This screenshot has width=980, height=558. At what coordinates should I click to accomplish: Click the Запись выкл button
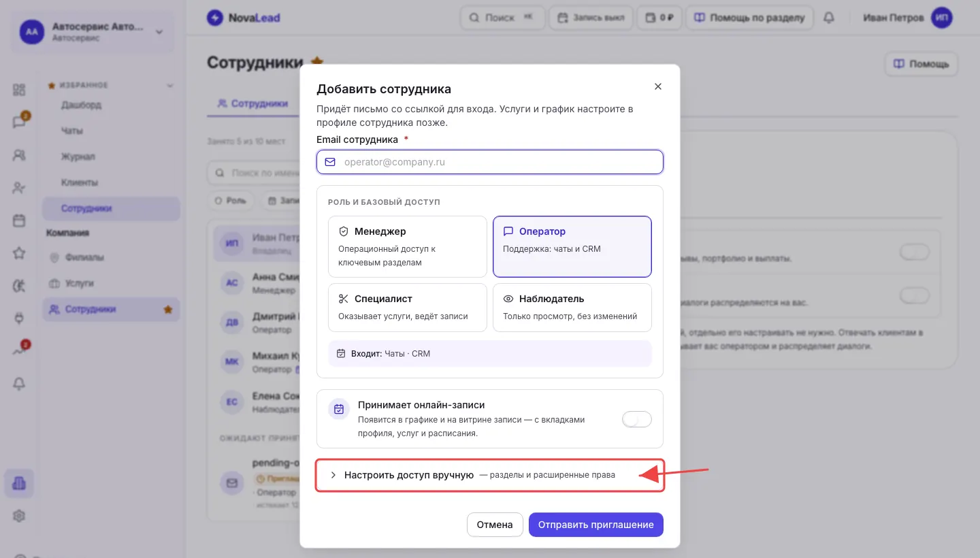(x=591, y=18)
